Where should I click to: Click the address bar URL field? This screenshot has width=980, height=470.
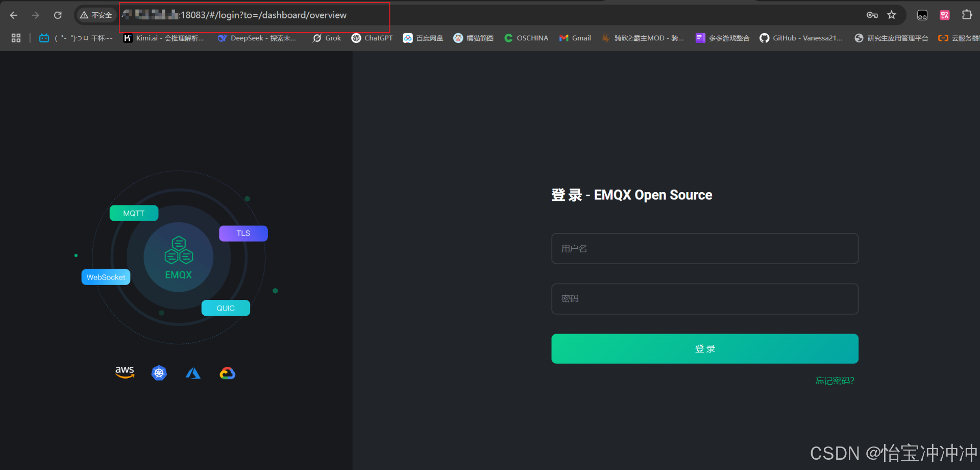pyautogui.click(x=490, y=15)
